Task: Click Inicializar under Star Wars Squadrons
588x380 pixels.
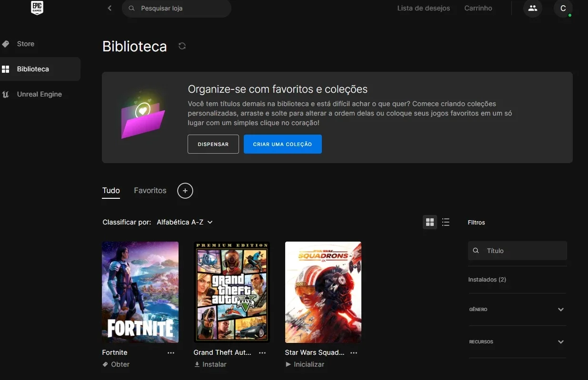Action: coord(305,364)
